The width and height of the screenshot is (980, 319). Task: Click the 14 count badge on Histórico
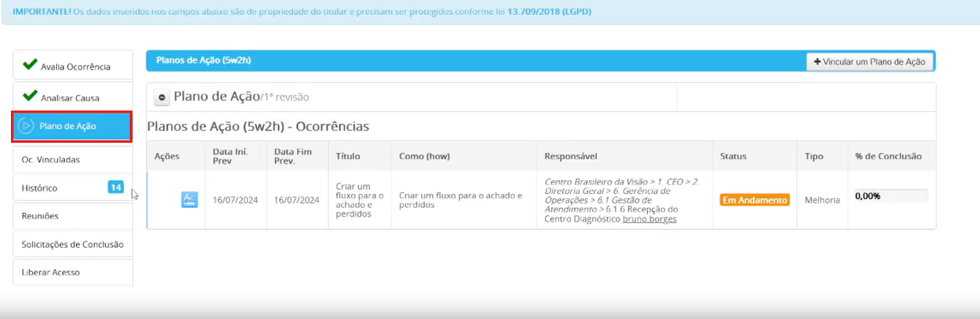tap(116, 187)
